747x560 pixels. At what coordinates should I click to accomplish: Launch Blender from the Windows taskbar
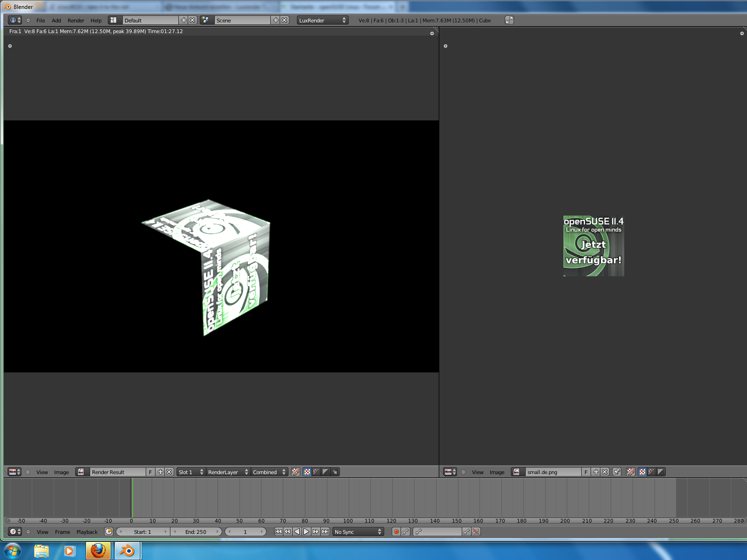point(127,551)
